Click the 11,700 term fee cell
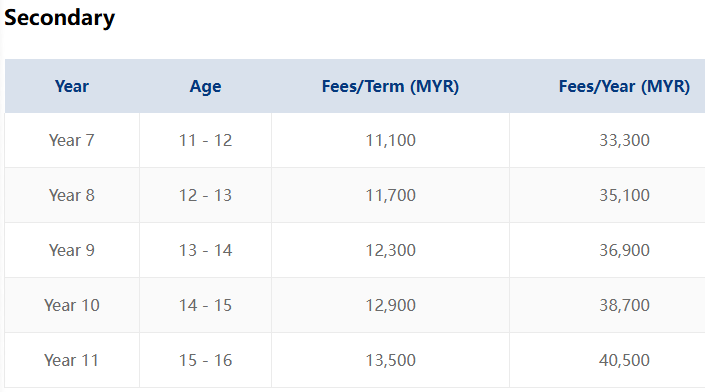Screen dimensions: 705x392 390,195
